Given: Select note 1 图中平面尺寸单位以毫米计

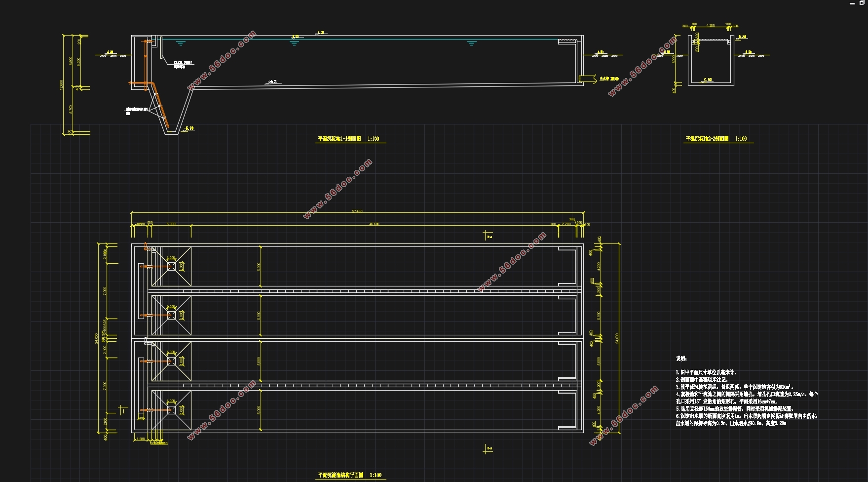Looking at the screenshot, I should (x=706, y=372).
